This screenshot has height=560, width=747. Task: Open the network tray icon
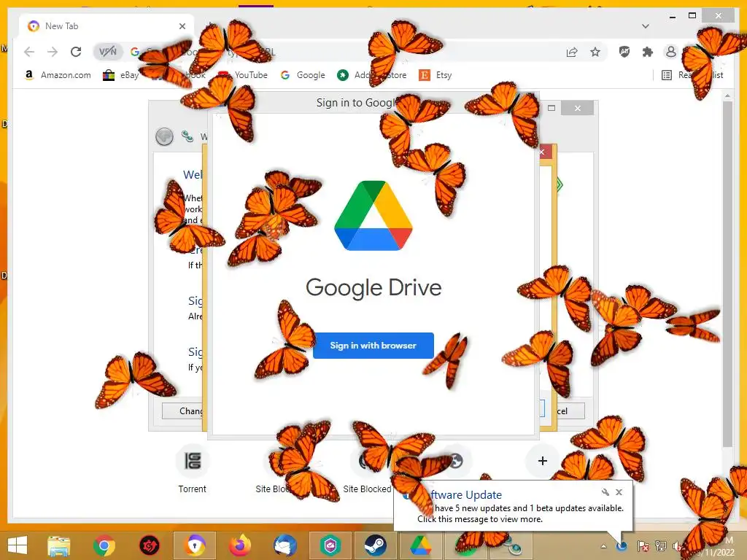tap(660, 546)
